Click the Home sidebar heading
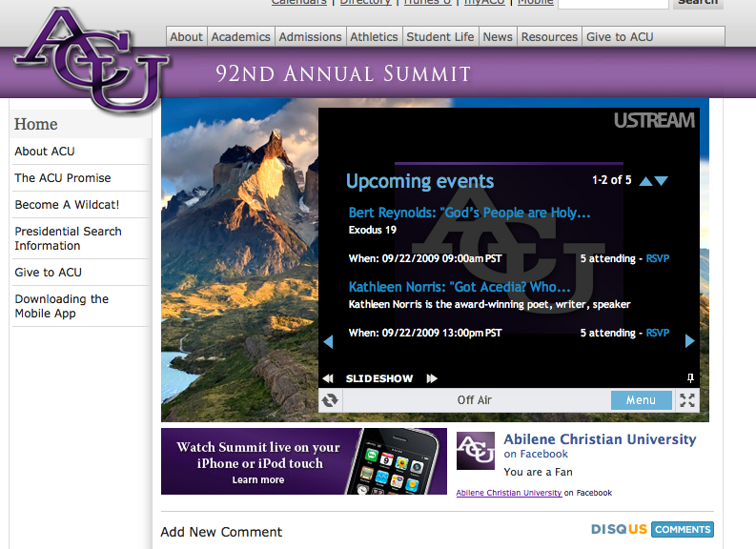 coord(35,124)
